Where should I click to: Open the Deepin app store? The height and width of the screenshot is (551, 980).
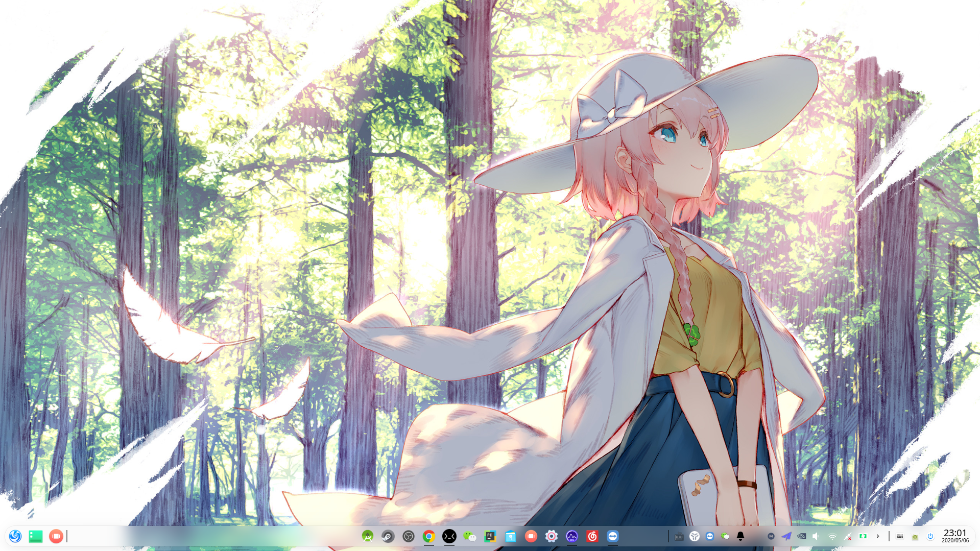511,536
